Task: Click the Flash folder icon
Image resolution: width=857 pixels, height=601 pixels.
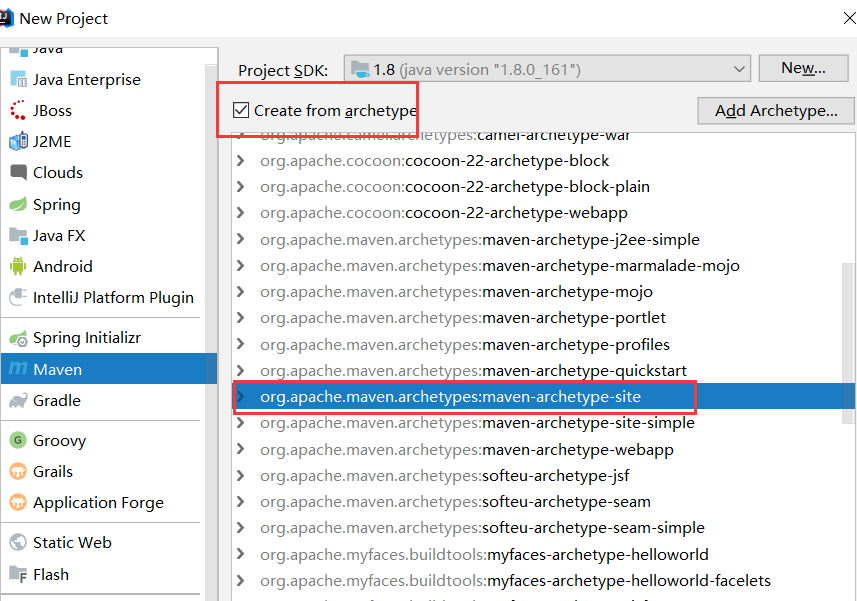Action: pos(18,574)
